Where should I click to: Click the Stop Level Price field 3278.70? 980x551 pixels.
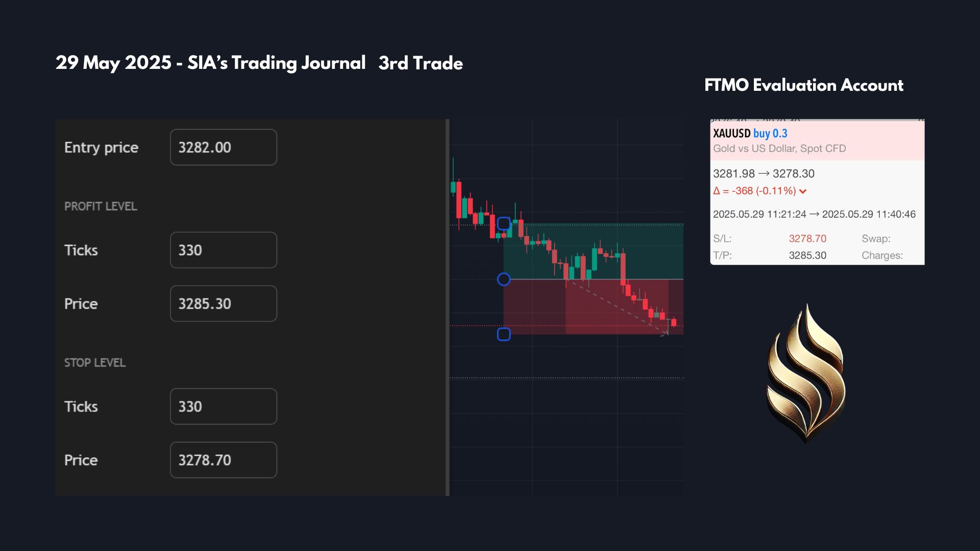pyautogui.click(x=224, y=460)
